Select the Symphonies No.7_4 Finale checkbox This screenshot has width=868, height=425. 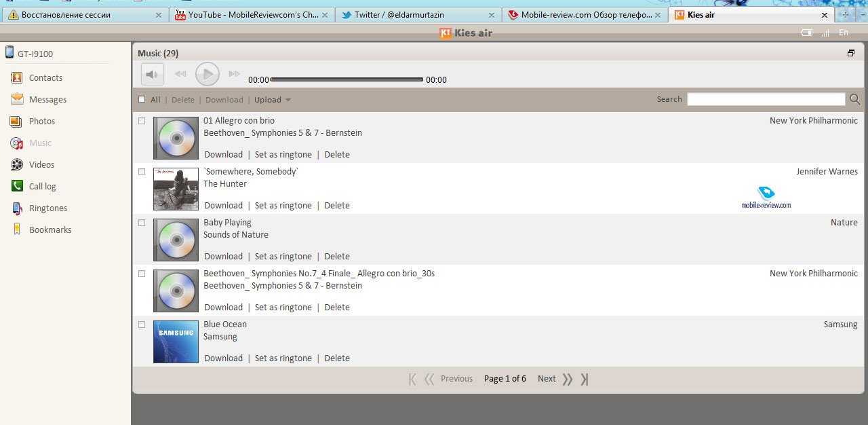(142, 274)
